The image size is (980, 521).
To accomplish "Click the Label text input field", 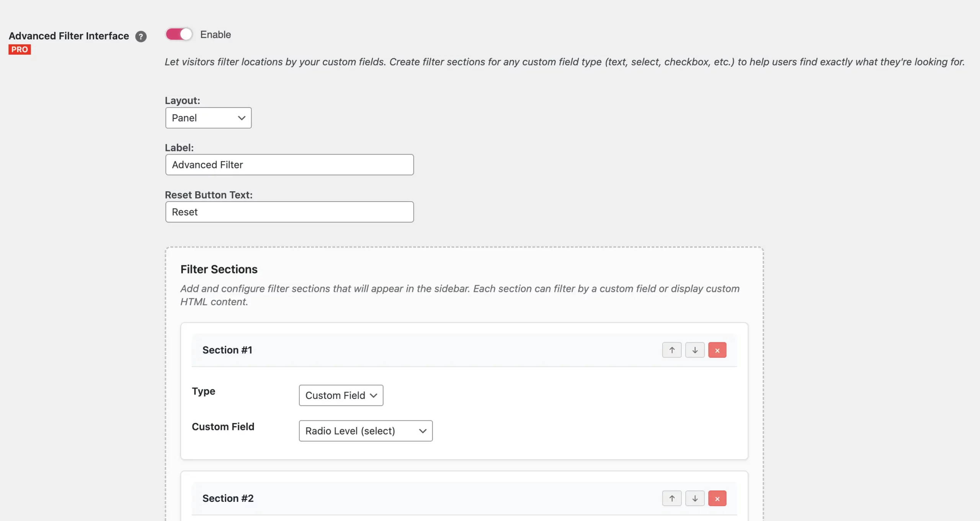I will click(289, 165).
